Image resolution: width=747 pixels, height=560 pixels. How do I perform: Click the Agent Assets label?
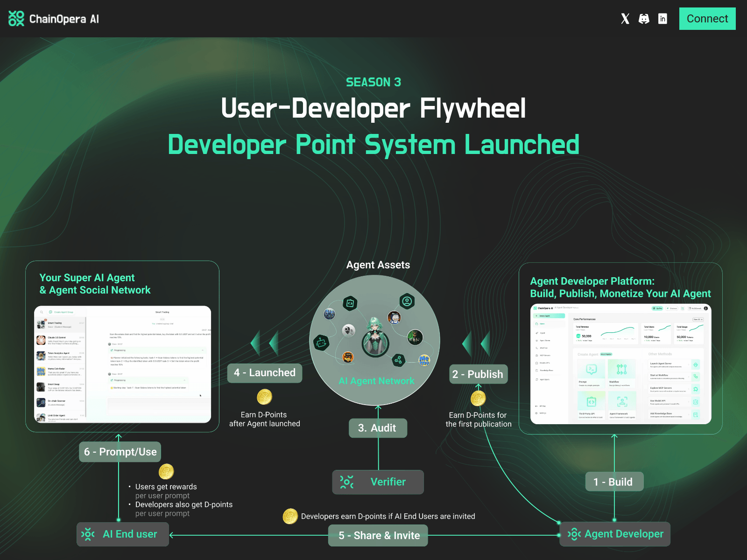coord(378,265)
